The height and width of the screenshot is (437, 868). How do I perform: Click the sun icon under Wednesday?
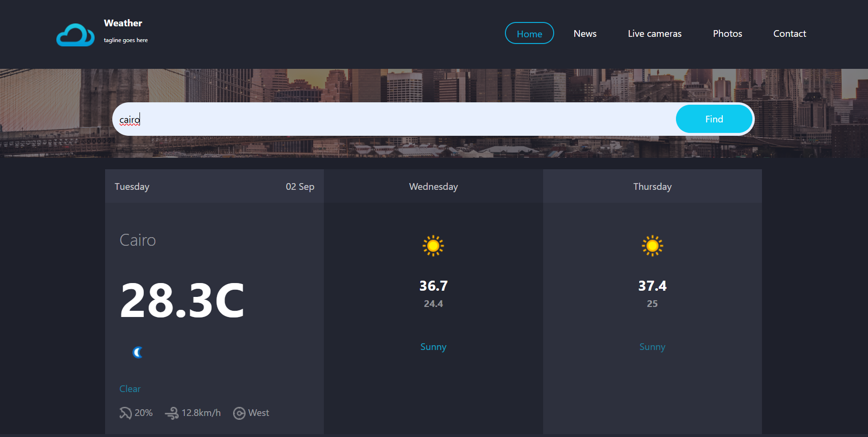tap(433, 246)
